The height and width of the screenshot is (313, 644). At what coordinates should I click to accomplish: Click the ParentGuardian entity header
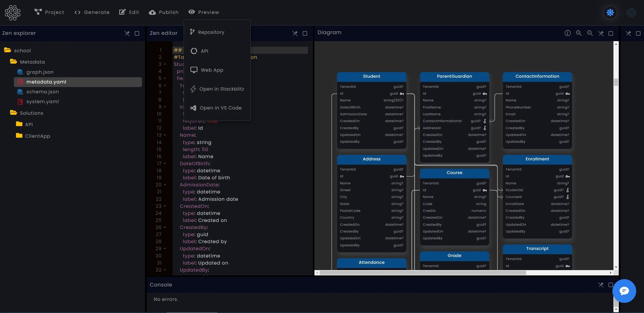point(454,77)
